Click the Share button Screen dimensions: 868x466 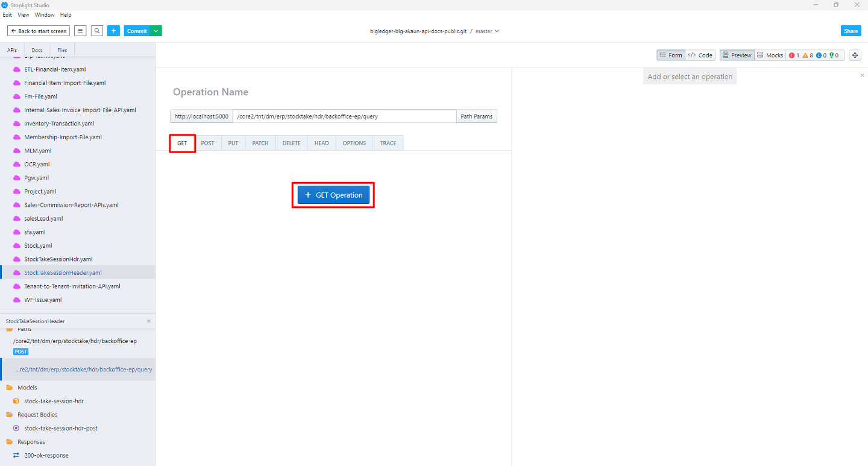851,31
